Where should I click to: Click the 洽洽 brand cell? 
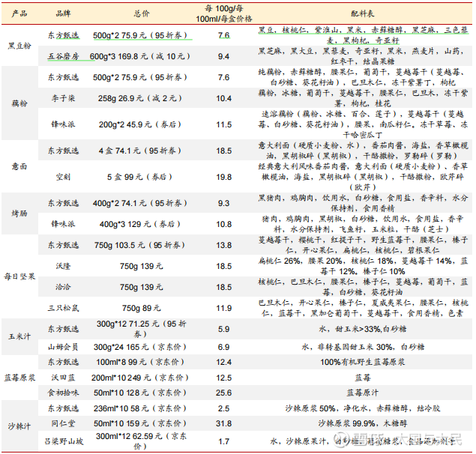click(63, 287)
